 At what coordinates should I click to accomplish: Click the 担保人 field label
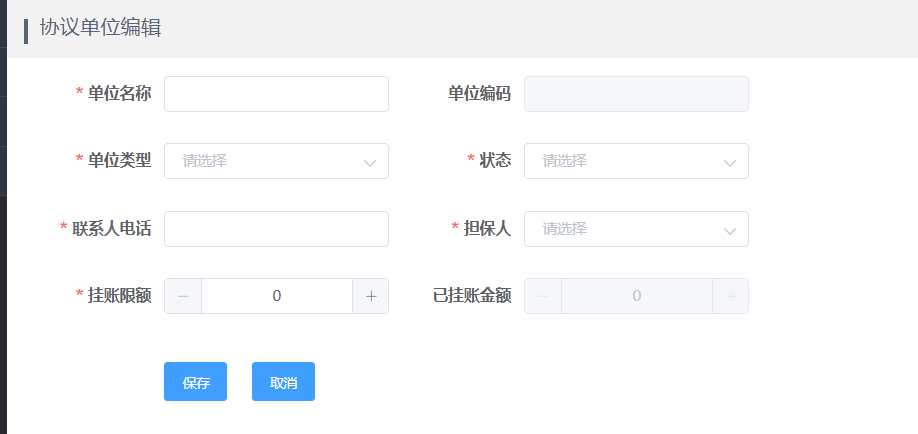tap(488, 229)
